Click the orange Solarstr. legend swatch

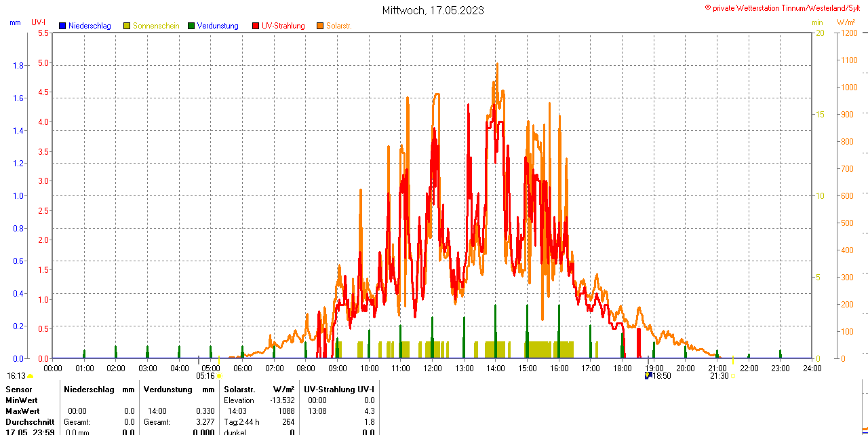tap(320, 26)
